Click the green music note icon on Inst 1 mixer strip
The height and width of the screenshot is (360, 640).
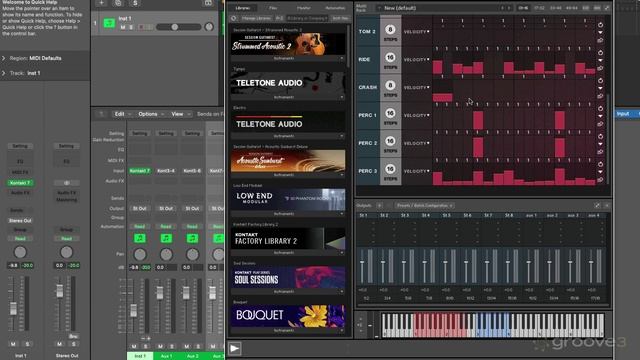tap(140, 238)
